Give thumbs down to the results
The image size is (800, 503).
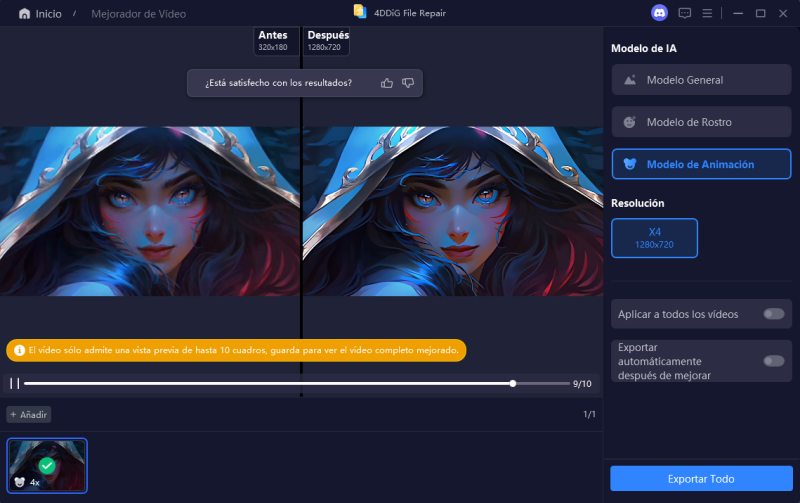tap(408, 83)
